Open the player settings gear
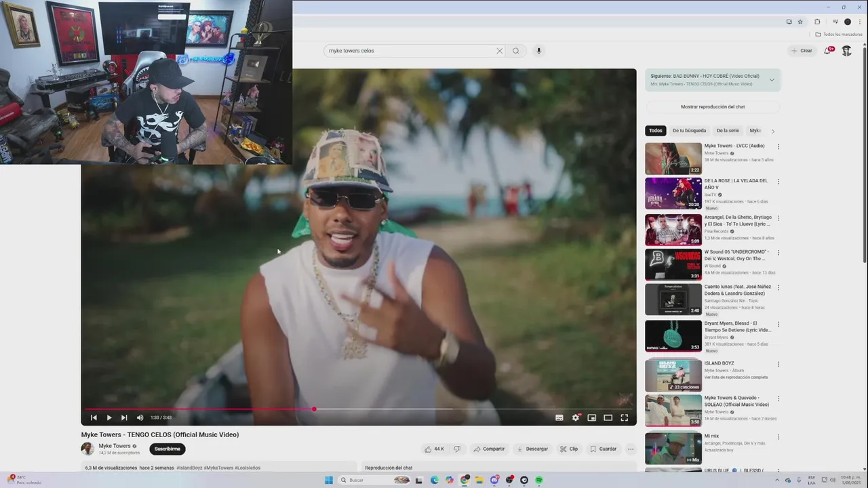This screenshot has width=868, height=488. [576, 418]
